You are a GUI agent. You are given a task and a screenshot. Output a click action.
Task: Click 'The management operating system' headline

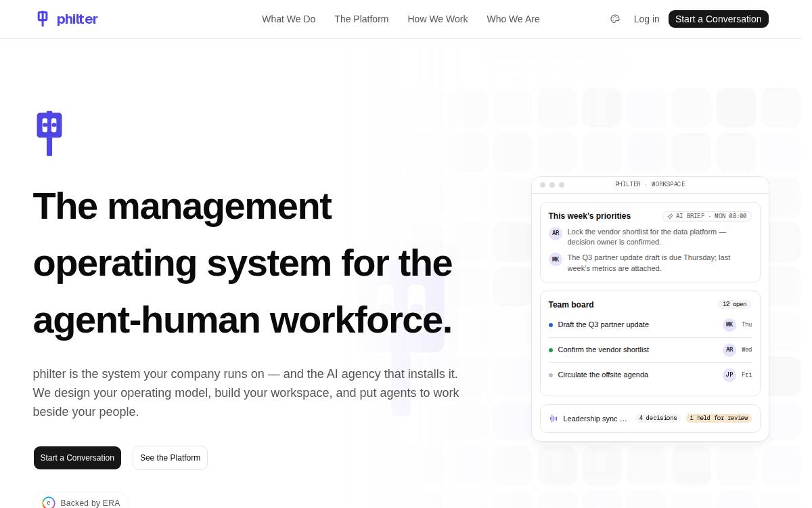pos(242,263)
